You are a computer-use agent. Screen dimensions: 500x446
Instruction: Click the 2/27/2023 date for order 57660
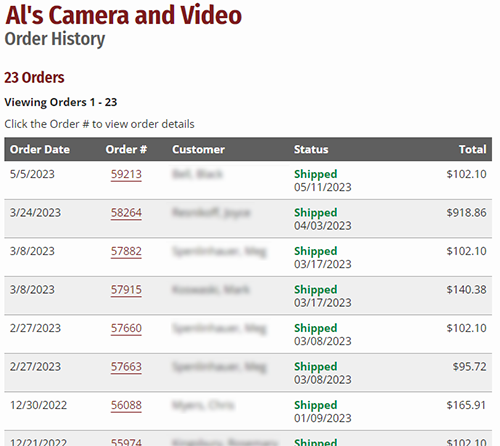tap(35, 328)
